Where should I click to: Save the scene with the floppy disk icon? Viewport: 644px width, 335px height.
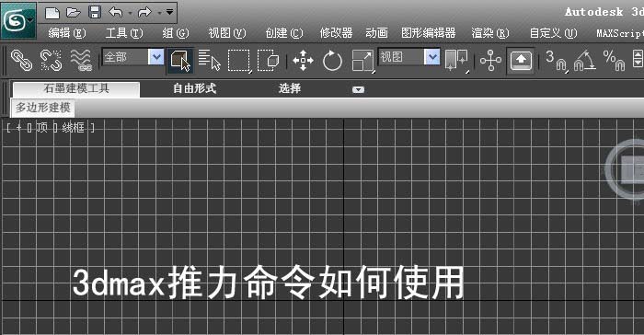pos(95,13)
